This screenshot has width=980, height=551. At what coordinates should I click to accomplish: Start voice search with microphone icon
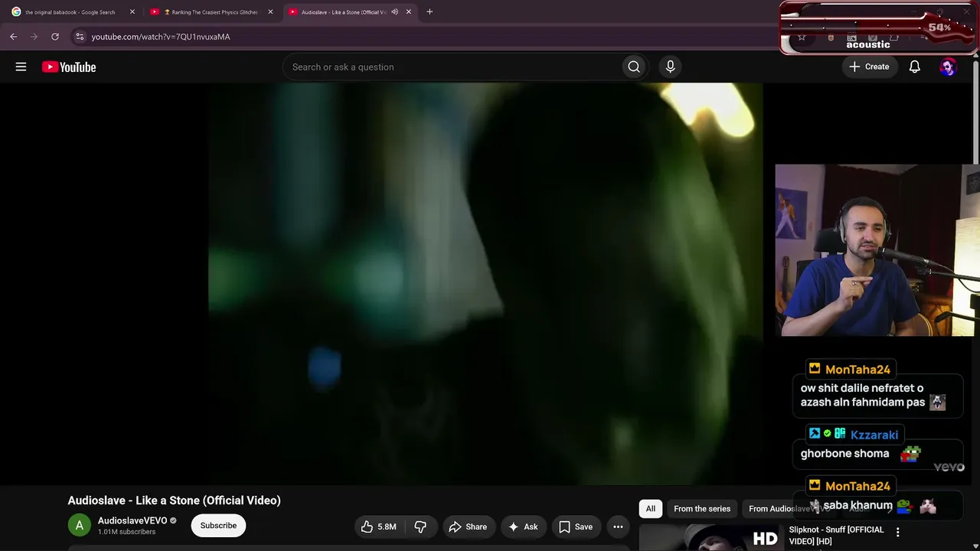click(670, 67)
